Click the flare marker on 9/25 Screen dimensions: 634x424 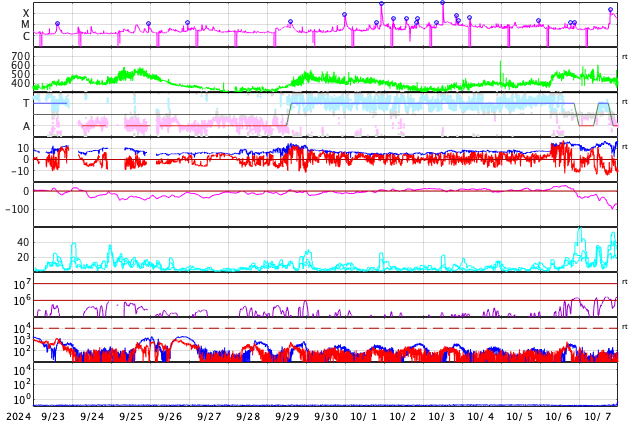(148, 24)
